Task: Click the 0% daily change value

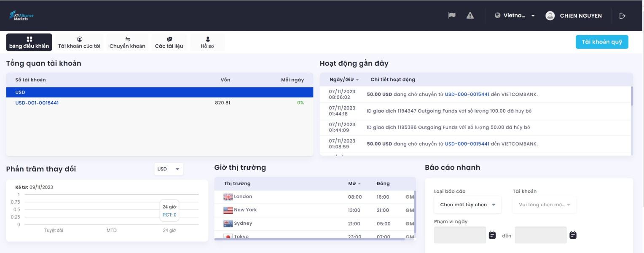Action: [301, 103]
